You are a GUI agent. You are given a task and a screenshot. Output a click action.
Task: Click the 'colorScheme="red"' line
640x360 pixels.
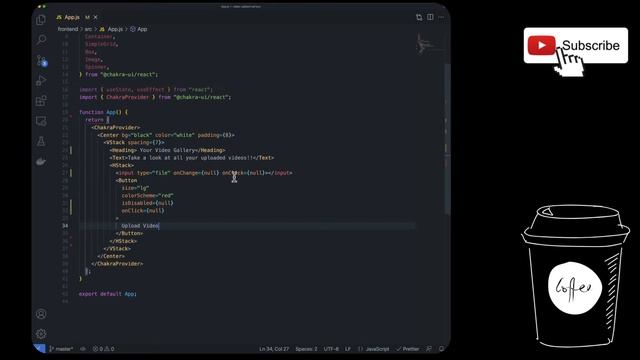(x=147, y=196)
